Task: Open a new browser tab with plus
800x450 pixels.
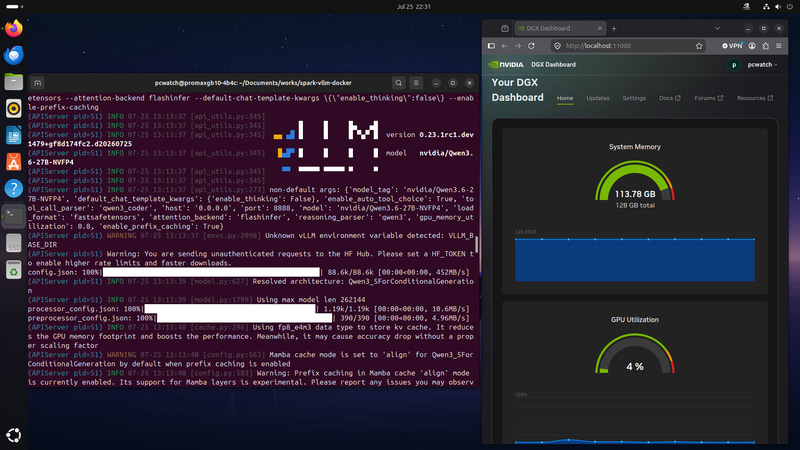Action: click(x=614, y=29)
